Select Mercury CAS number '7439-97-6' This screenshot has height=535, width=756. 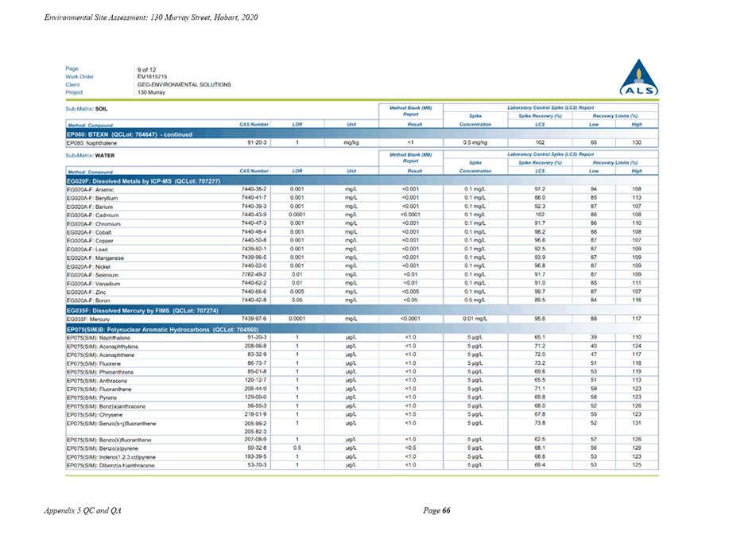(254, 319)
